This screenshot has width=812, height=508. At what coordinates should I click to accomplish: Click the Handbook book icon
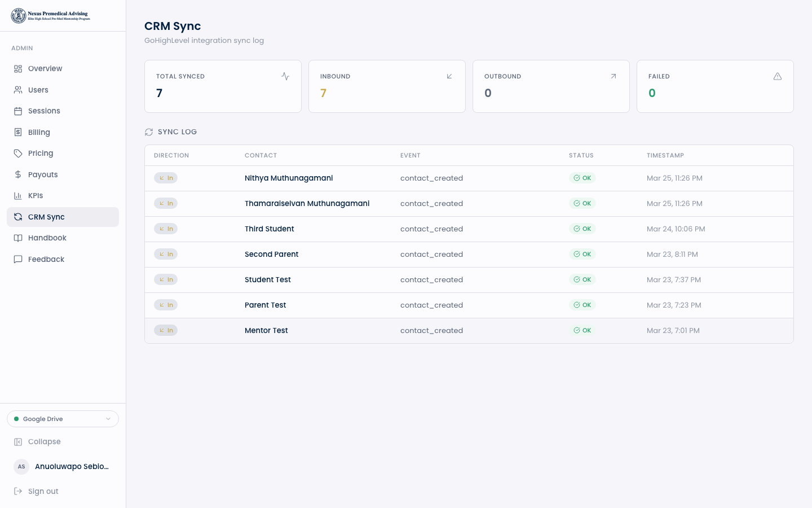point(18,238)
